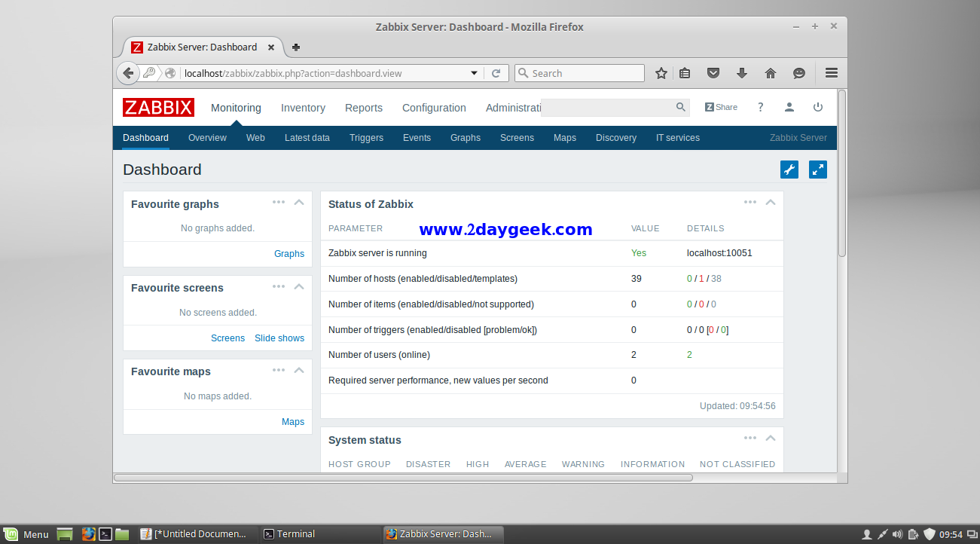Click the Firefox back arrow button

128,73
